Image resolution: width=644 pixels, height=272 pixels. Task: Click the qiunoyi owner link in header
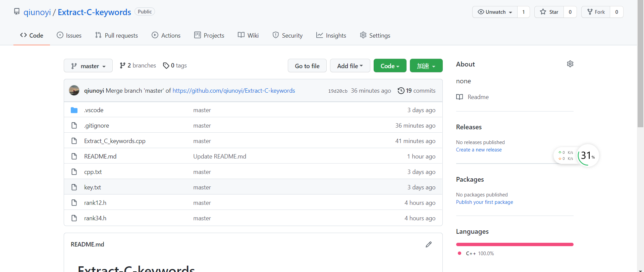[37, 12]
